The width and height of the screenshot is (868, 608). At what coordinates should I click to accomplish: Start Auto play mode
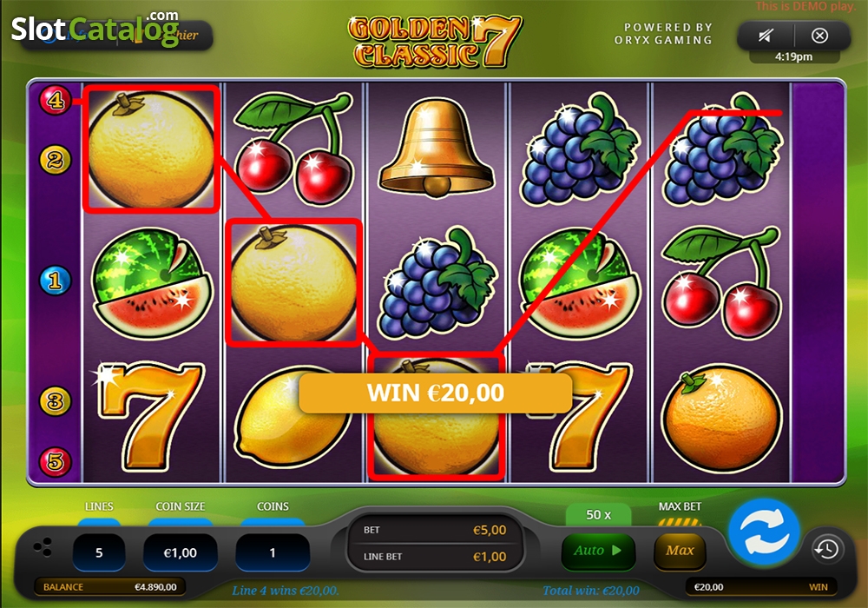(598, 551)
